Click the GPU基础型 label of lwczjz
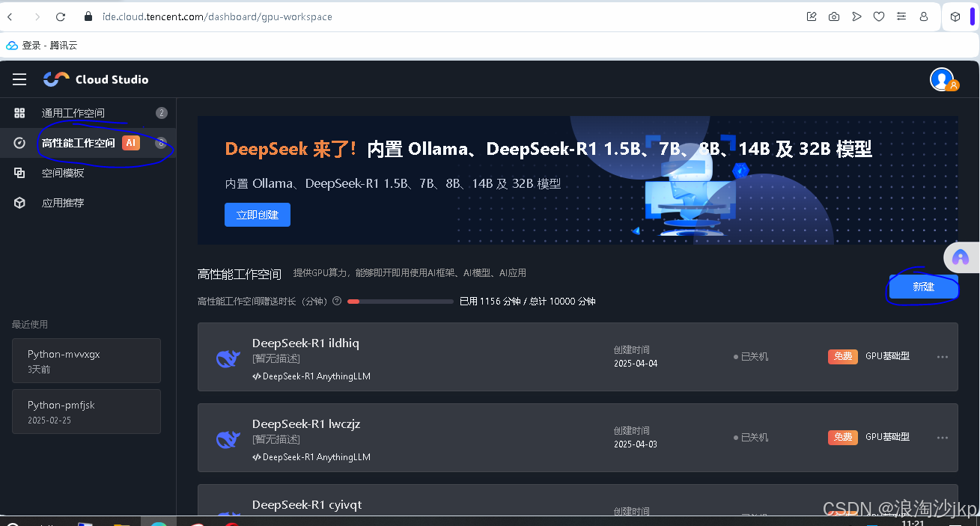The height and width of the screenshot is (526, 980). 888,437
